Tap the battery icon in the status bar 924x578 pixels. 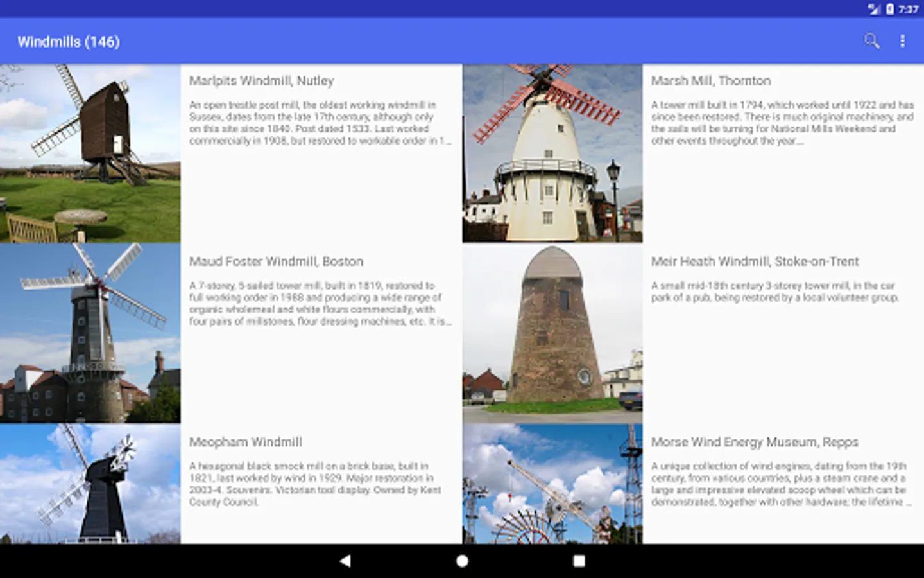click(x=890, y=9)
